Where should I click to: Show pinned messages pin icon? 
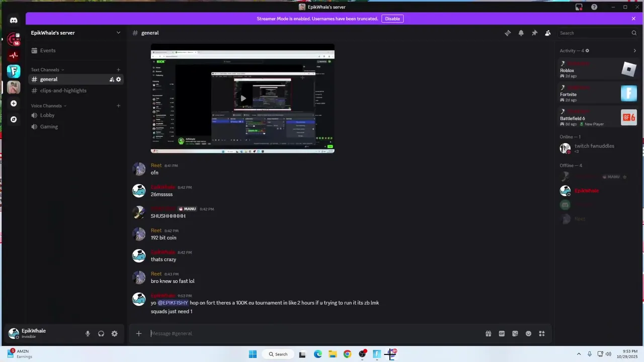click(534, 33)
